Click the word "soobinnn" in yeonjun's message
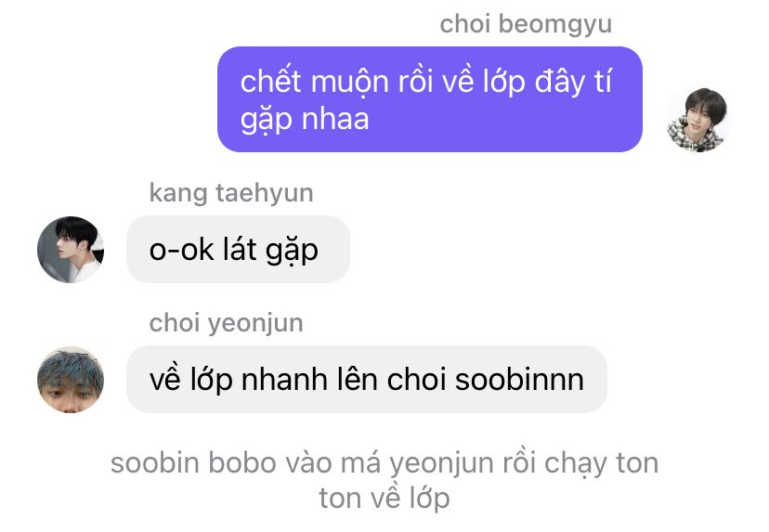 pos(519,379)
